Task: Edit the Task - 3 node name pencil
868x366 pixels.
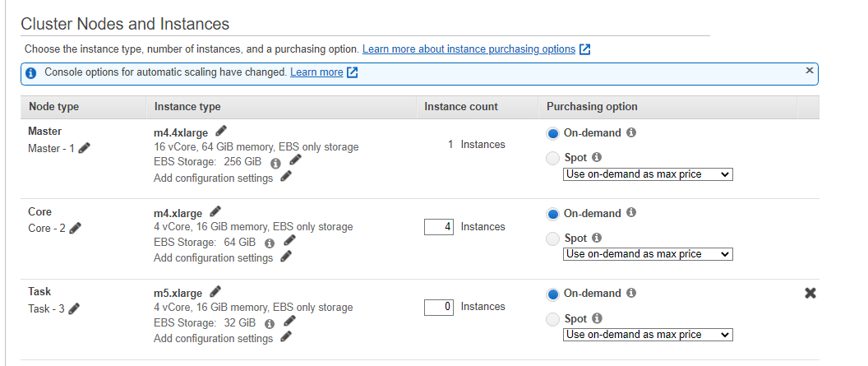Action: pyautogui.click(x=74, y=308)
